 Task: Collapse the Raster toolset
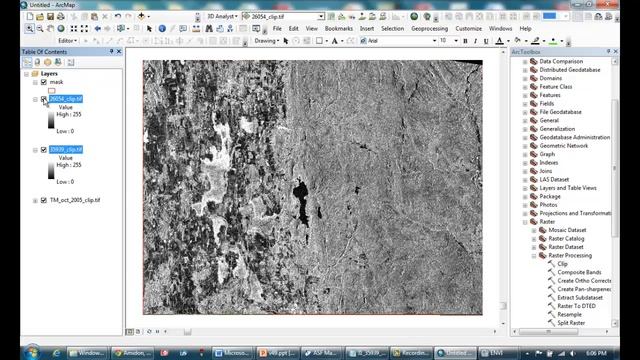525,222
